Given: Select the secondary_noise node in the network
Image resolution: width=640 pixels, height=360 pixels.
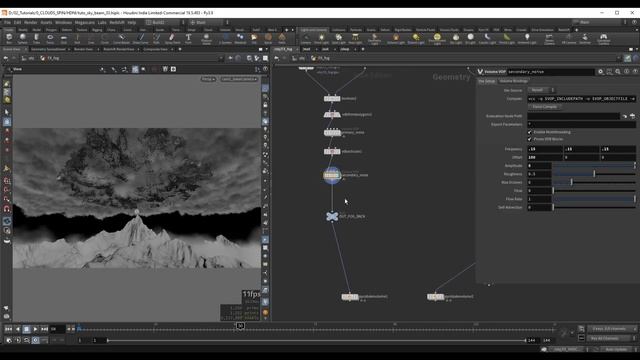Looking at the screenshot, I should click(x=332, y=175).
